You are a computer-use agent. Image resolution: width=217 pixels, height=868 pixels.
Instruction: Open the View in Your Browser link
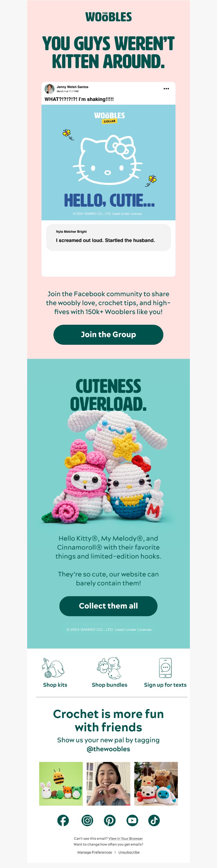pyautogui.click(x=126, y=838)
